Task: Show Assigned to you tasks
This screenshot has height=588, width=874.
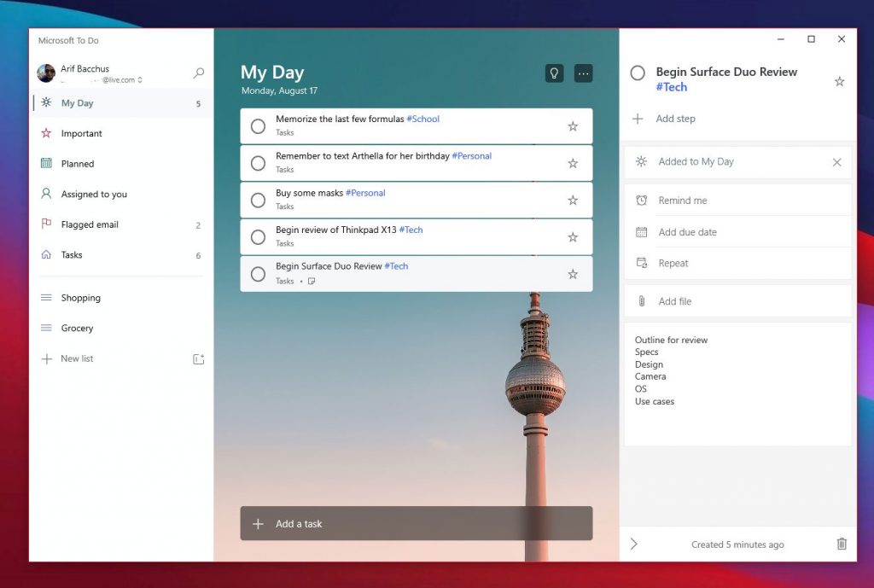Action: (121, 194)
